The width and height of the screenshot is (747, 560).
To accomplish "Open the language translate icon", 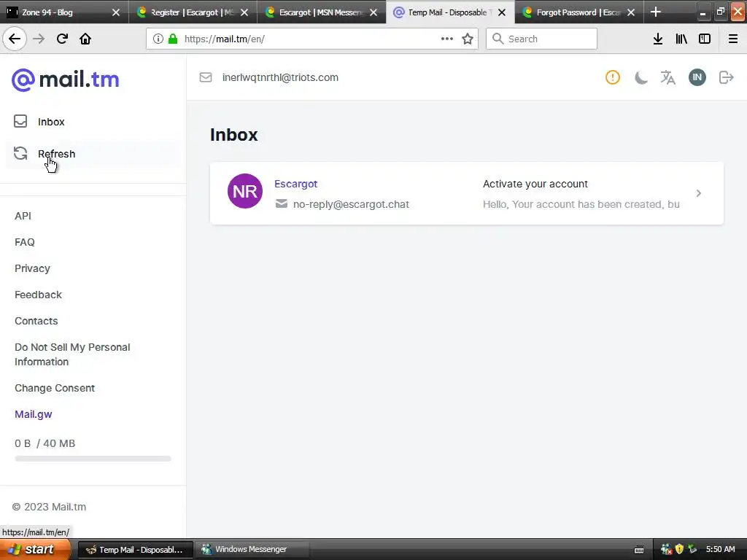I will point(668,77).
